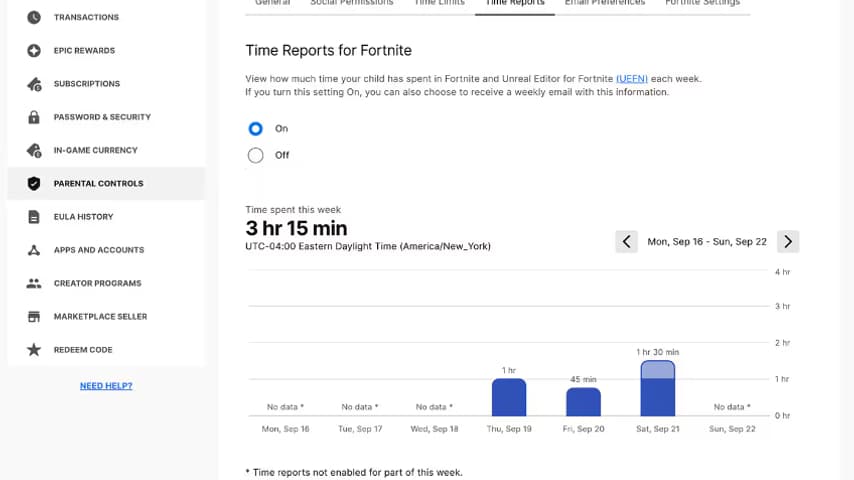Follow the (UEFN) hyperlink

pos(632,78)
